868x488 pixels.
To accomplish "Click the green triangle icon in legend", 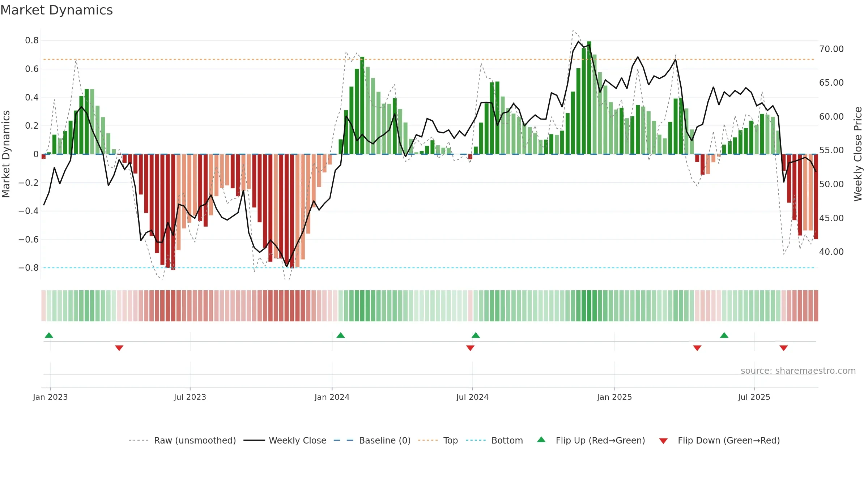I will coord(541,440).
